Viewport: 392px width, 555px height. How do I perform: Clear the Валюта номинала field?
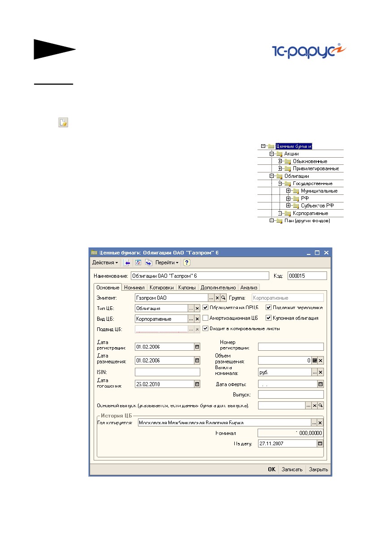coord(321,372)
